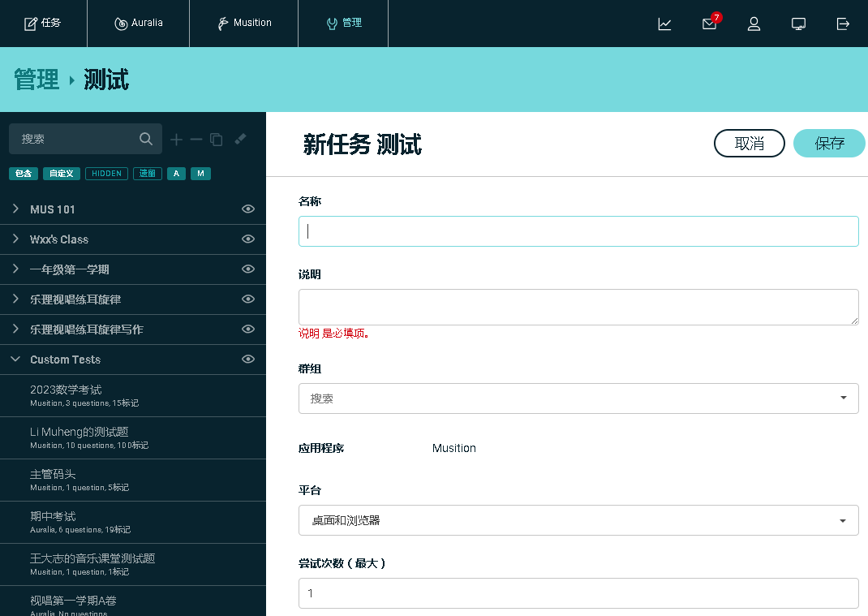Toggle the 速留 filter tag
The image size is (868, 616).
[x=148, y=174]
